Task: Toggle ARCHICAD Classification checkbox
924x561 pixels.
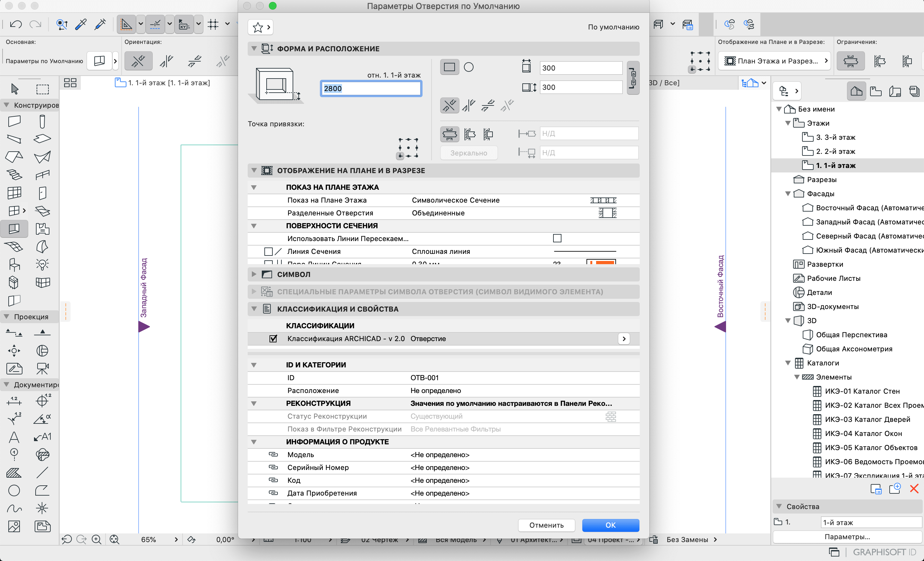Action: tap(273, 339)
